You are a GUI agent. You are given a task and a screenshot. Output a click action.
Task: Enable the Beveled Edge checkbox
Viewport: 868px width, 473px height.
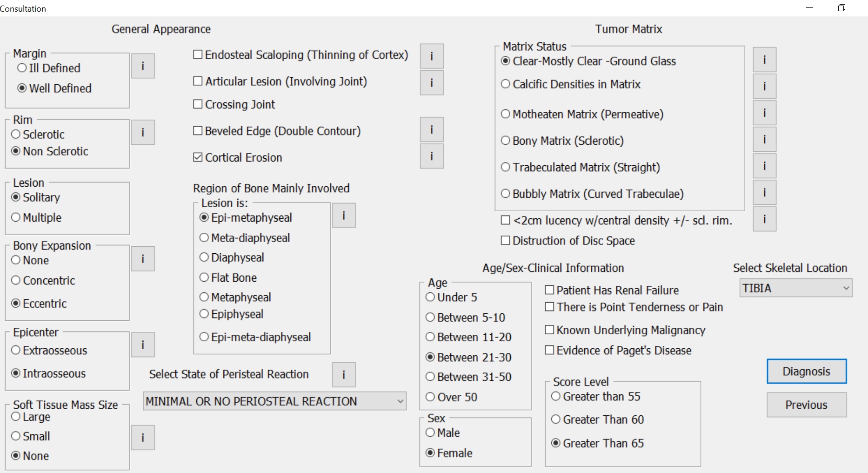click(198, 131)
